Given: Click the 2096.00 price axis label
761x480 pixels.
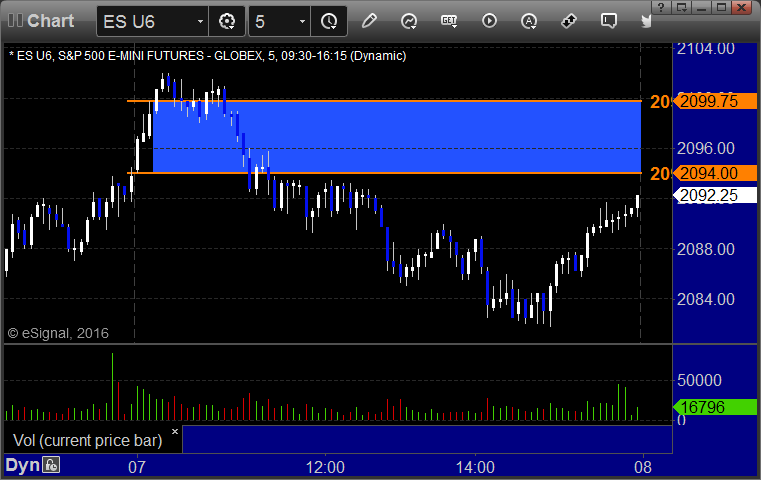Looking at the screenshot, I should 705,148.
